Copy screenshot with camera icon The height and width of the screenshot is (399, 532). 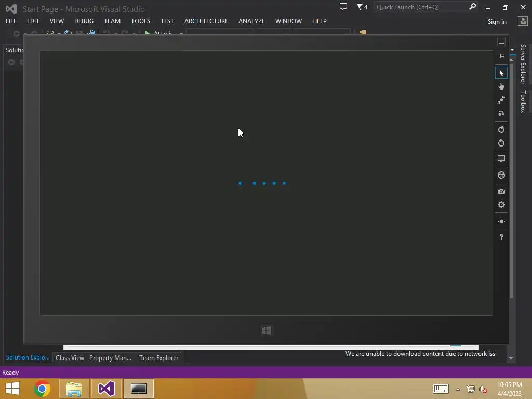(501, 191)
